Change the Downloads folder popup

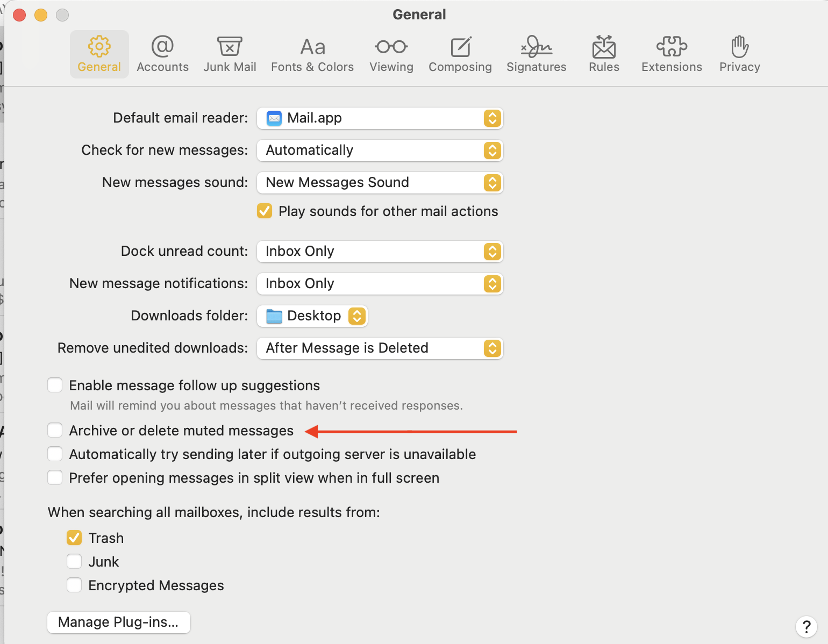point(312,316)
